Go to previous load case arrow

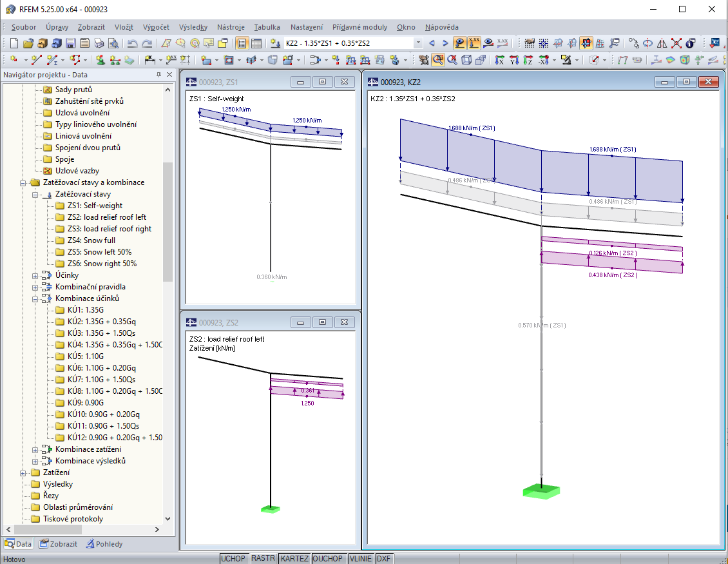432,43
